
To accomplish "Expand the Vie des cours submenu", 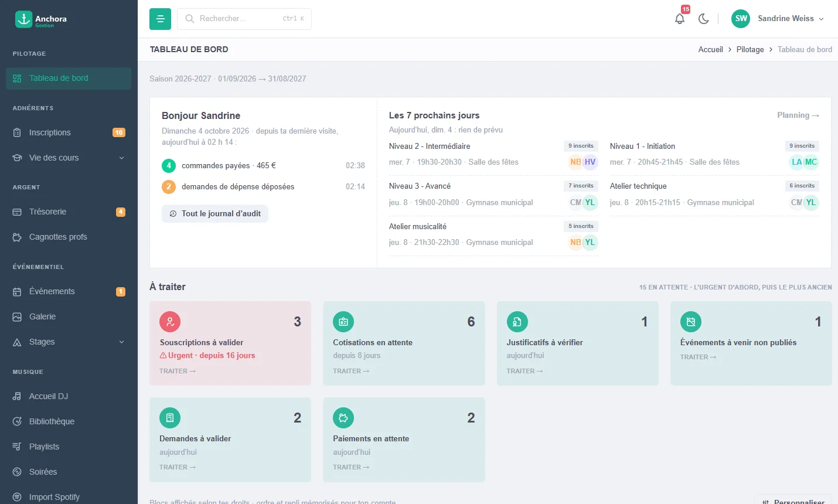I will pos(69,158).
